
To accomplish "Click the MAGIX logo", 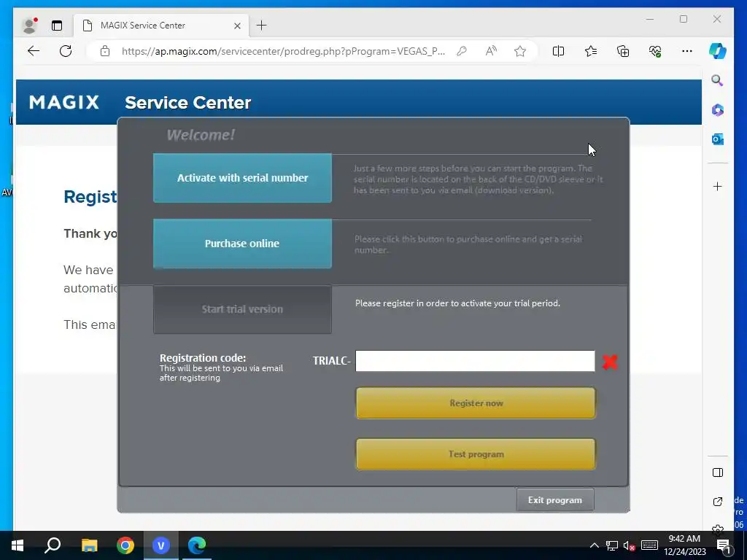I will [64, 102].
